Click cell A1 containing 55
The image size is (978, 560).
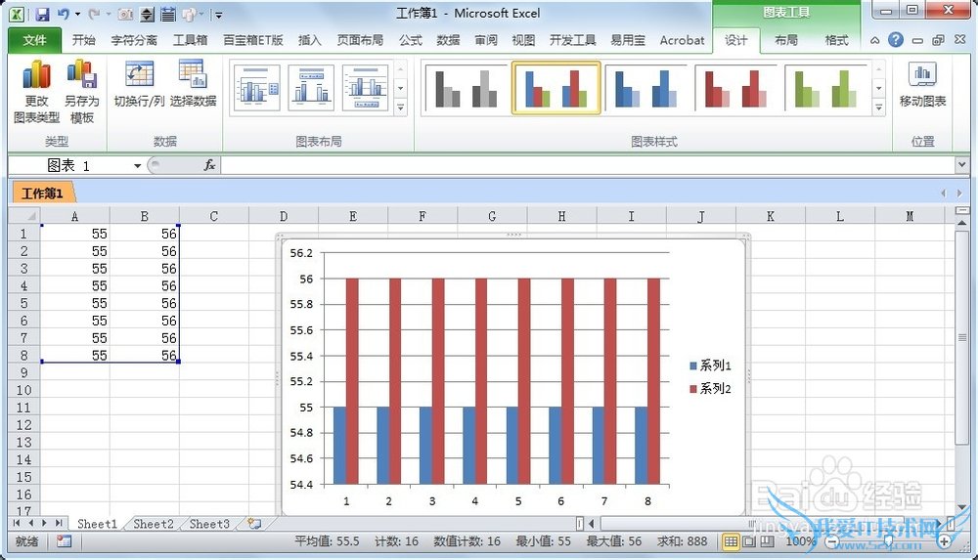pos(75,234)
